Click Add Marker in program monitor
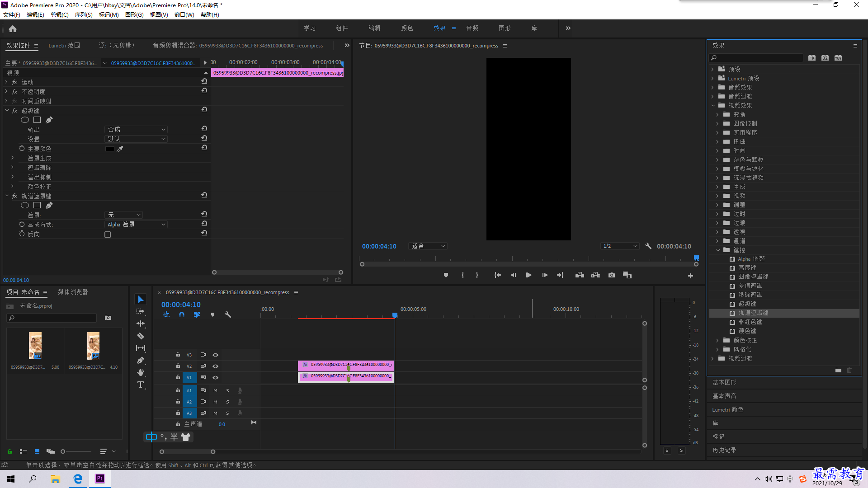This screenshot has height=488, width=868. tap(446, 275)
